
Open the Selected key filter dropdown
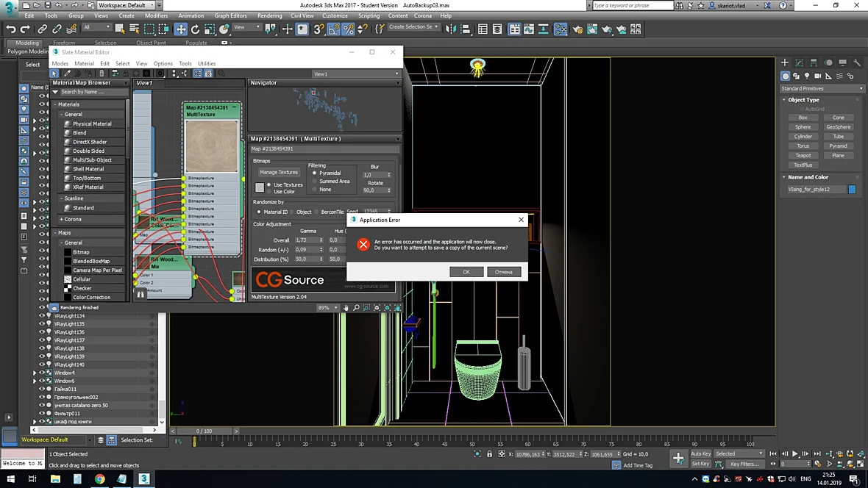[739, 453]
